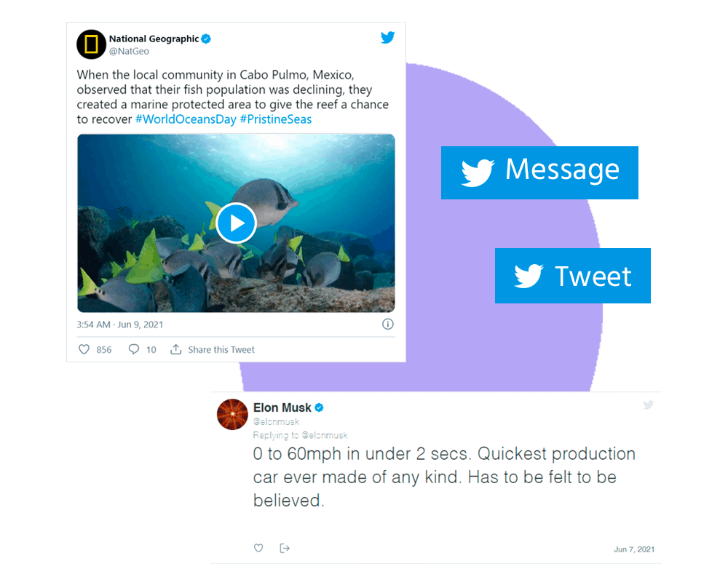Click the faded Twitter bird on Musk tweet
The height and width of the screenshot is (585, 728).
(x=649, y=405)
